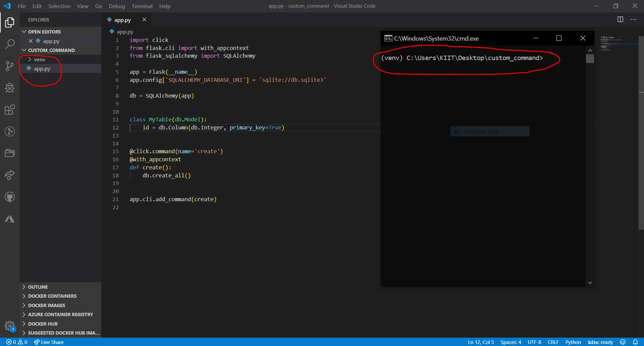Image resolution: width=644 pixels, height=346 pixels.
Task: Open the Git Graph activity bar icon
Action: pos(10,131)
